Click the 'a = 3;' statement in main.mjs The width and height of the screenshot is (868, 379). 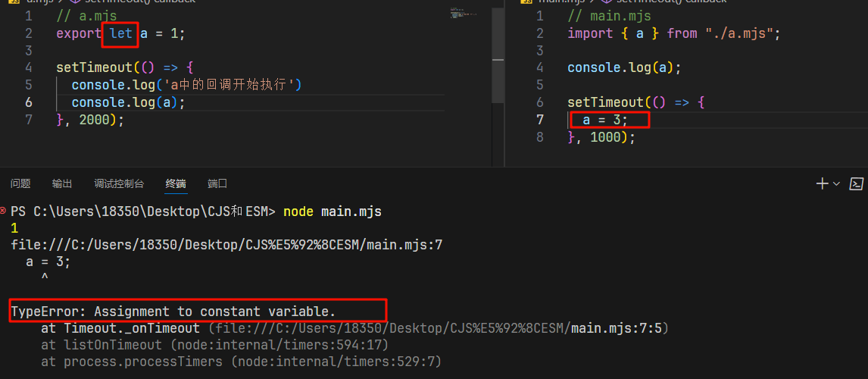click(606, 120)
